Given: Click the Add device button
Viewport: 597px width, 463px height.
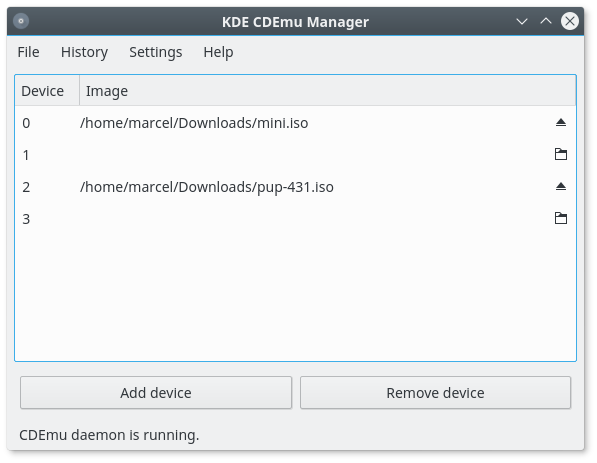Looking at the screenshot, I should pos(156,393).
